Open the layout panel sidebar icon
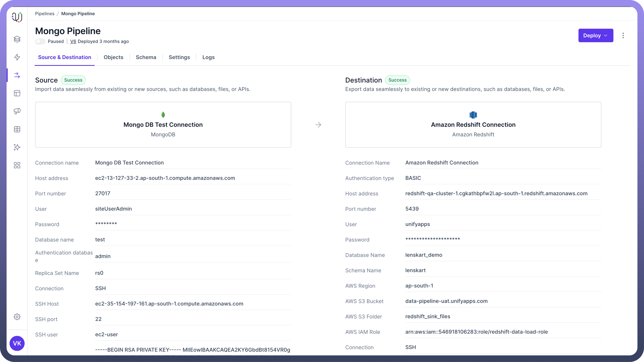 (x=17, y=93)
